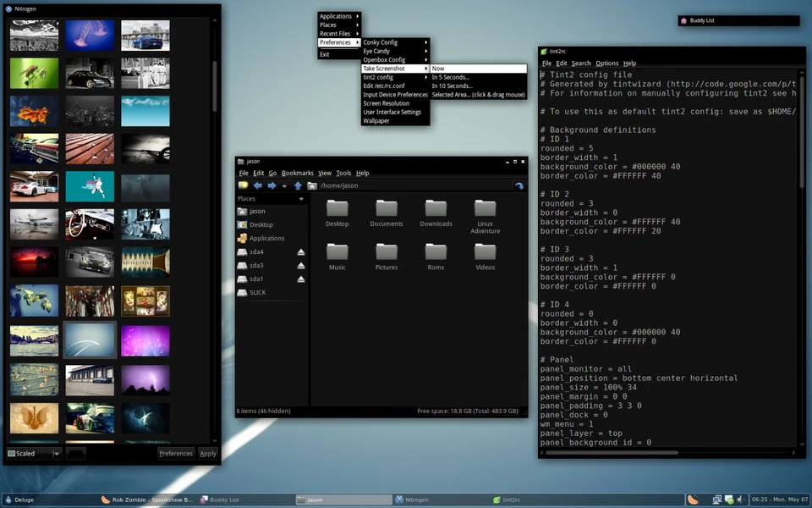Eject the sda4 drive in Places sidebar
812x508 pixels.
tap(301, 251)
